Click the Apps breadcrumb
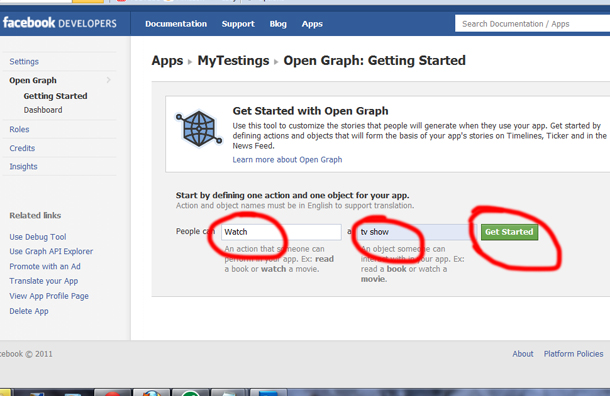 pos(167,61)
